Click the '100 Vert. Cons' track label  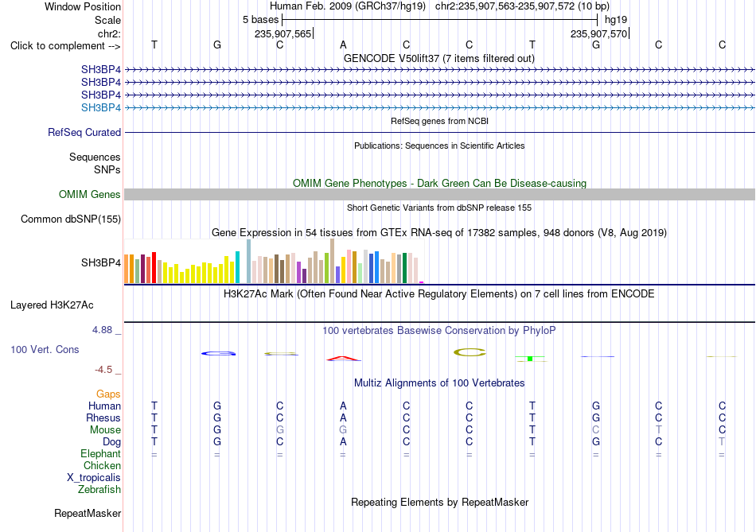tap(45, 349)
